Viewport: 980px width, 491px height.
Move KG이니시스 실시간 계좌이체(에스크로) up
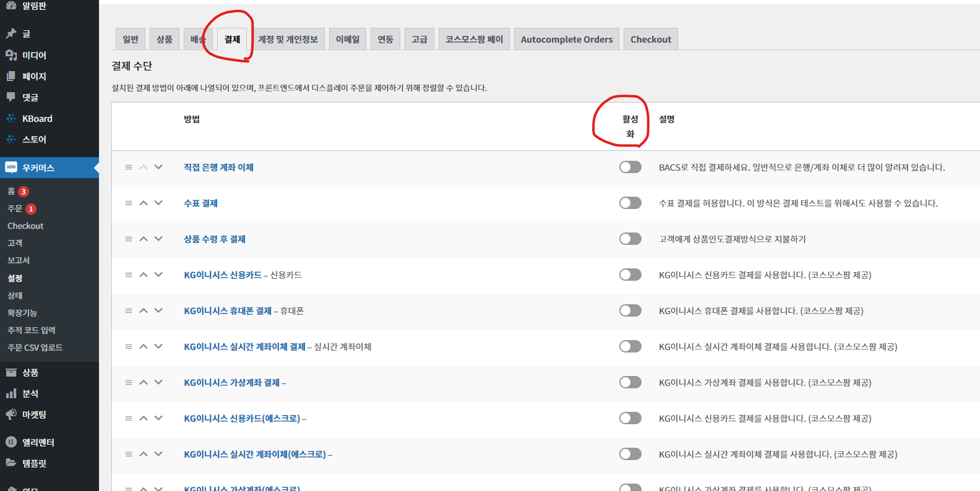[144, 454]
